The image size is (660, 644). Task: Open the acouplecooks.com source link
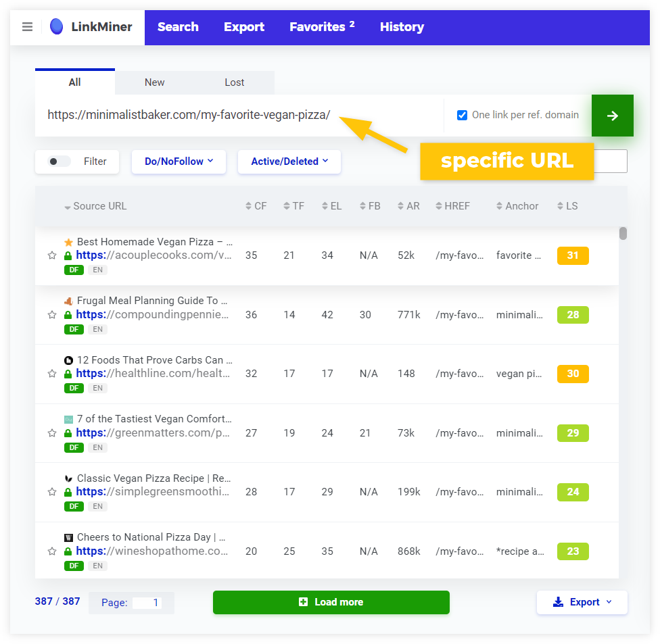tap(154, 255)
